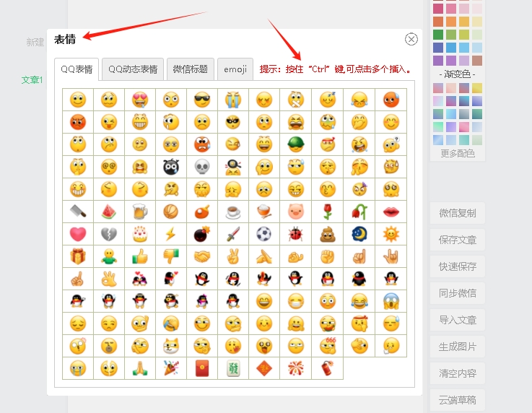Viewport: 532px width, 413px height.
Task: Insert the mahjong tile emoji
Action: (233, 368)
